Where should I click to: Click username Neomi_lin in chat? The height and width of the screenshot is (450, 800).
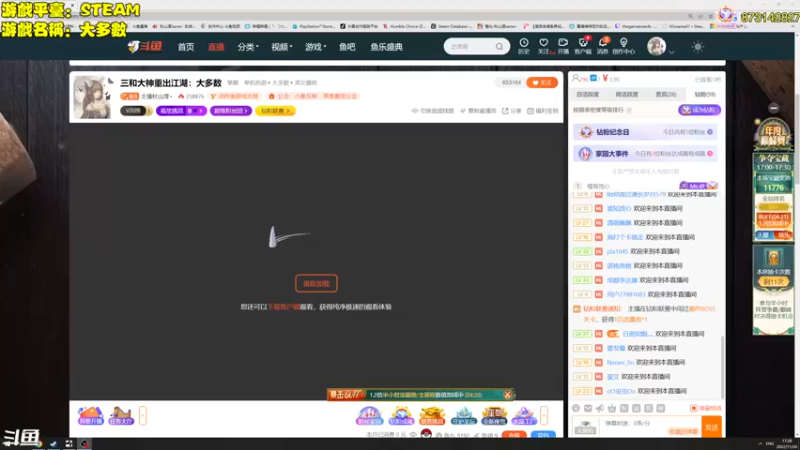click(x=620, y=362)
